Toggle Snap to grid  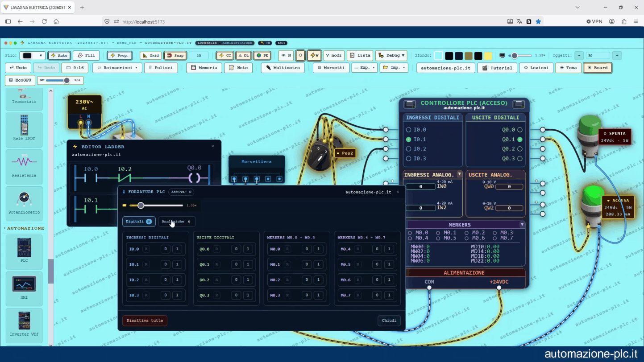(x=175, y=55)
